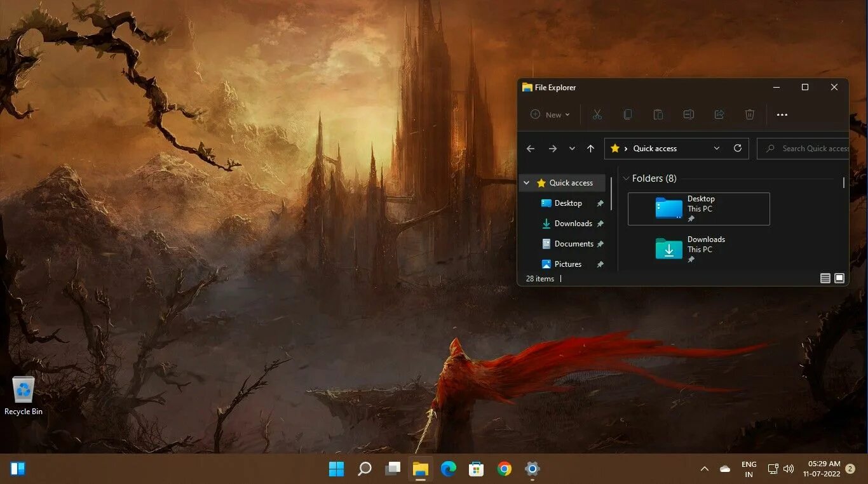The image size is (868, 484).
Task: Show hidden icons tray chevron
Action: [704, 469]
